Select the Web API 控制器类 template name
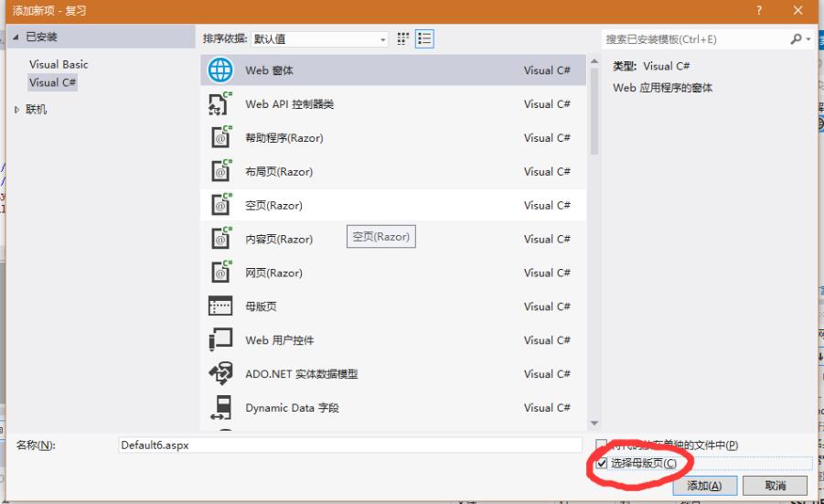This screenshot has height=504, width=824. pyautogui.click(x=290, y=104)
